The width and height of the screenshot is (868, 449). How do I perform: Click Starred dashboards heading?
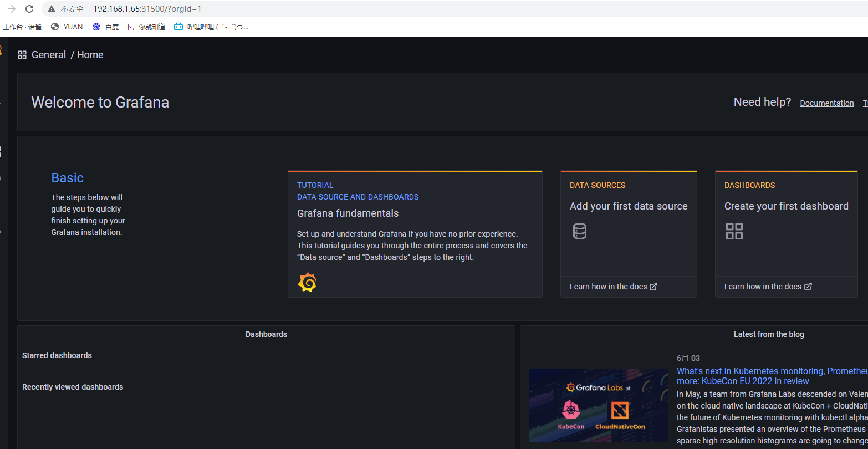click(x=57, y=355)
